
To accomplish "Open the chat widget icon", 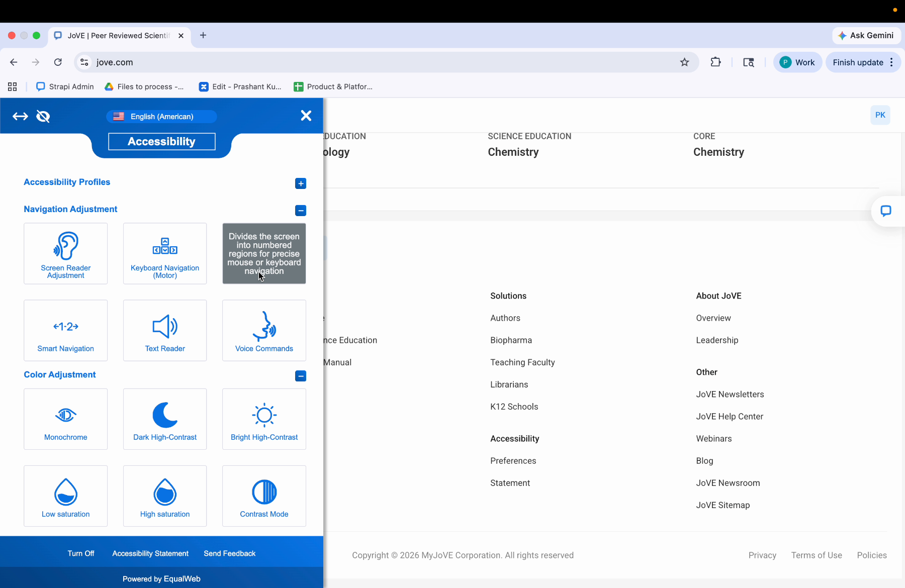I will coord(886,211).
